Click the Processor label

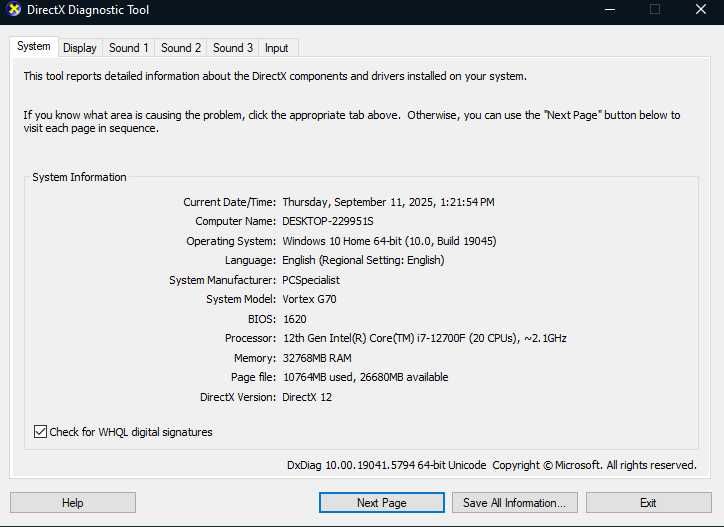point(250,339)
